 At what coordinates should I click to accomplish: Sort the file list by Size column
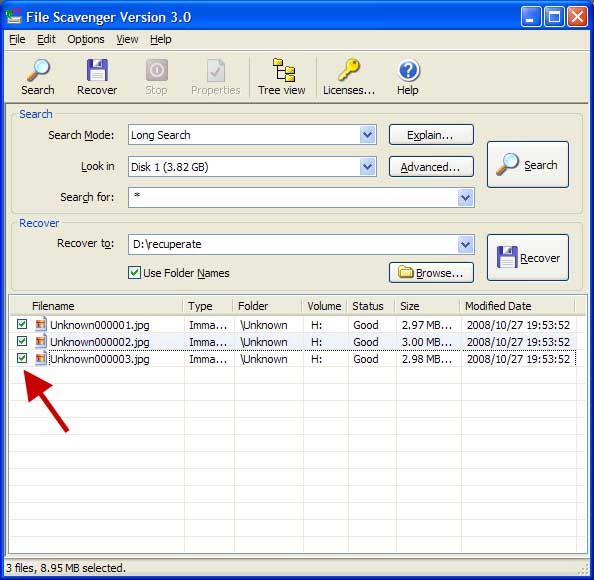point(427,306)
